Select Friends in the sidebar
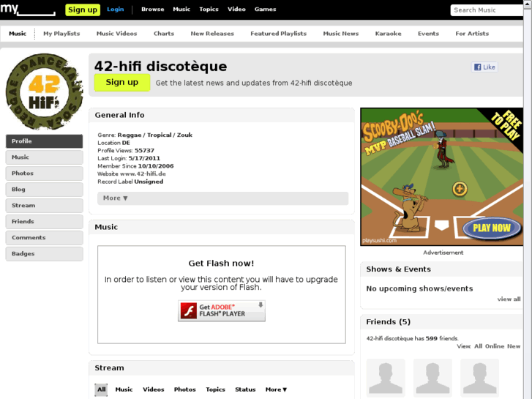Viewport: 532px width, 399px height. (x=44, y=221)
